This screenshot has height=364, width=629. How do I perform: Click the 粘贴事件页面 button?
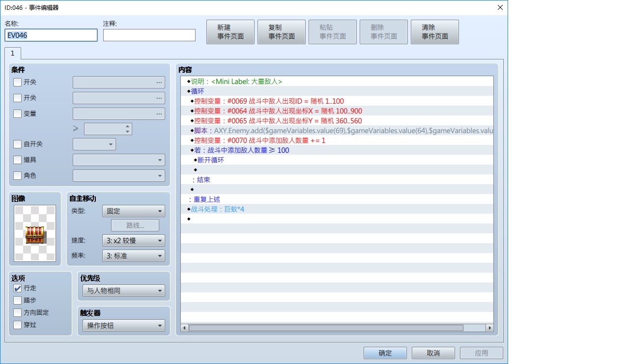(333, 32)
